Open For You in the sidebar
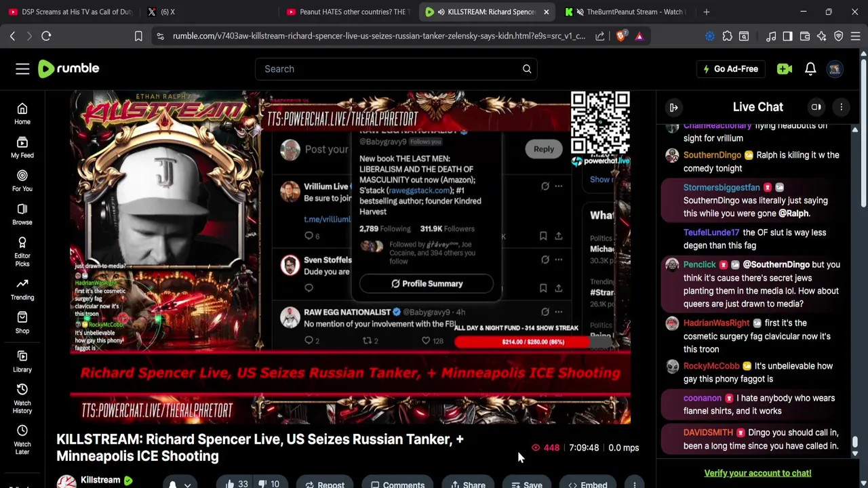This screenshot has height=488, width=868. tap(22, 180)
